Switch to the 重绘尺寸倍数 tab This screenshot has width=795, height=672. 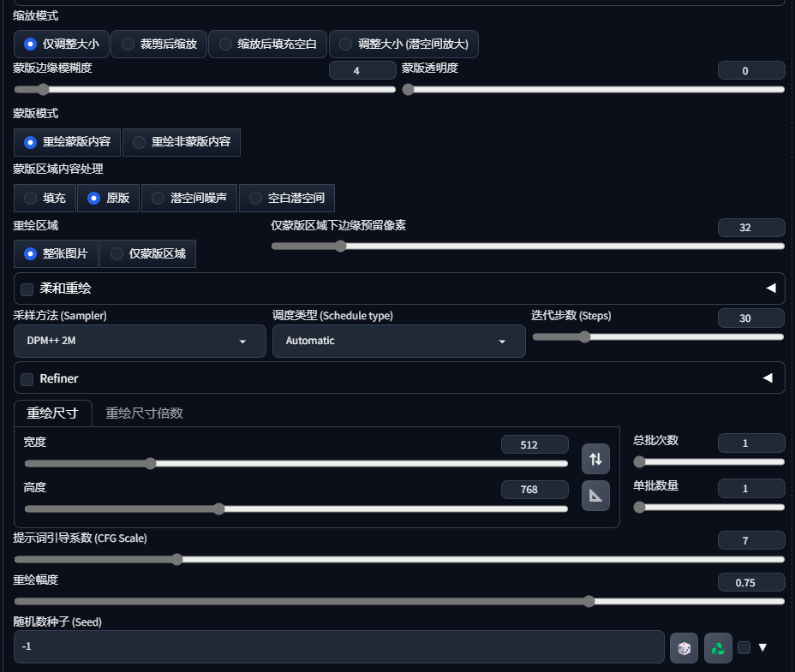coord(144,413)
